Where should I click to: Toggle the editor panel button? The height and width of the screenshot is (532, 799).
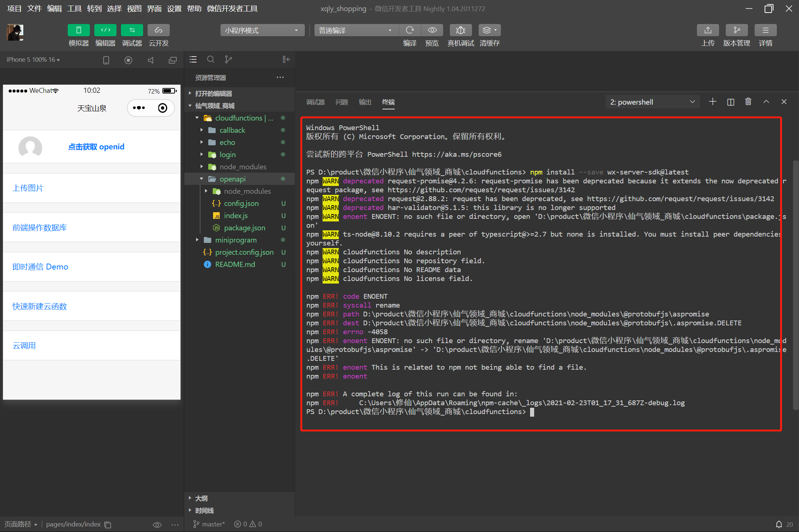tap(105, 30)
